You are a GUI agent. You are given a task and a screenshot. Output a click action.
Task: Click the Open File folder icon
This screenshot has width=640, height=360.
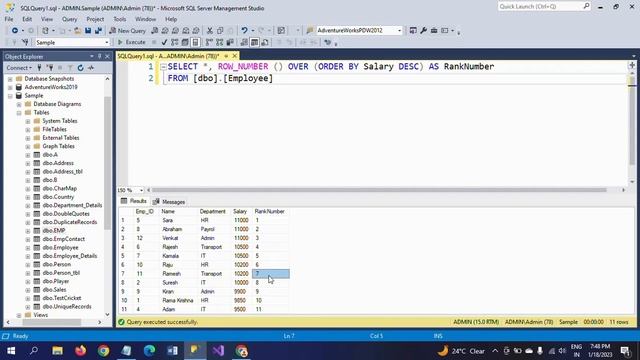77,31
